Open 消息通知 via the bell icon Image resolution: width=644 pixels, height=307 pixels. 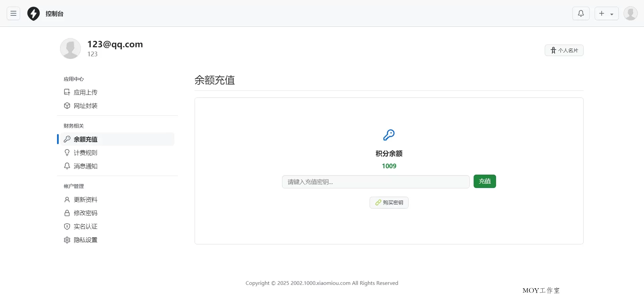tap(67, 166)
